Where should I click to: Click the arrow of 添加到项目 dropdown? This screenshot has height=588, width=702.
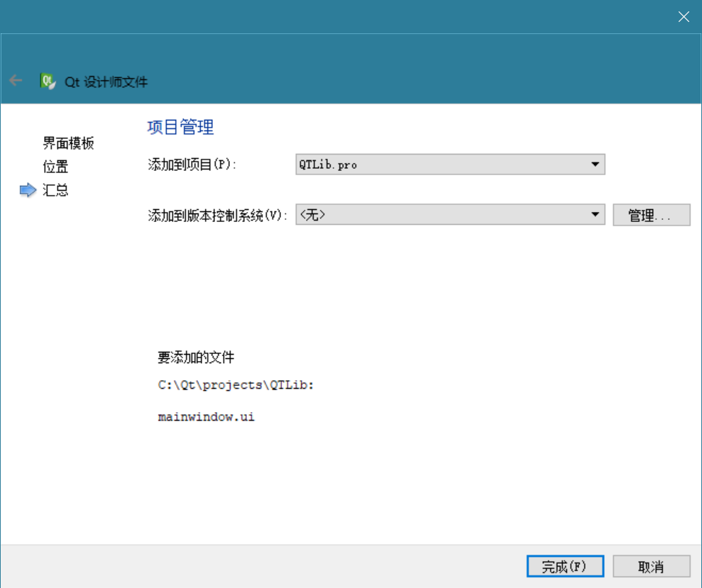tap(595, 165)
